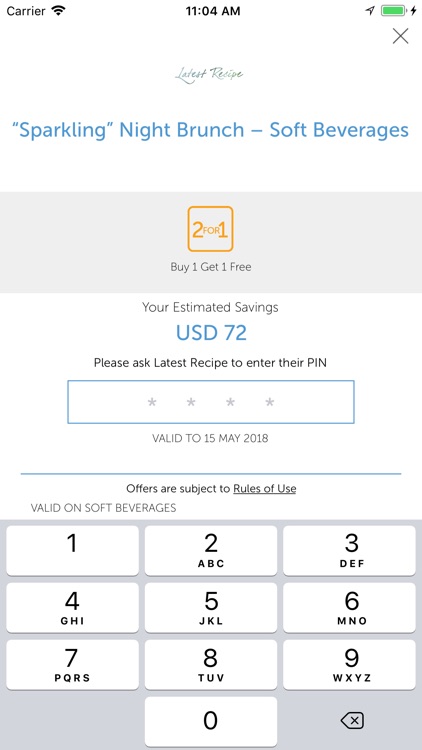
Task: Tap the Latest Recipe logo
Action: click(209, 74)
